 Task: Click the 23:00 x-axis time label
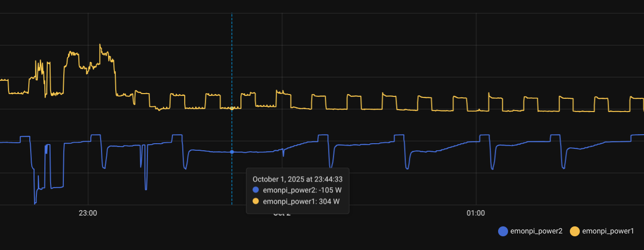[88, 213]
